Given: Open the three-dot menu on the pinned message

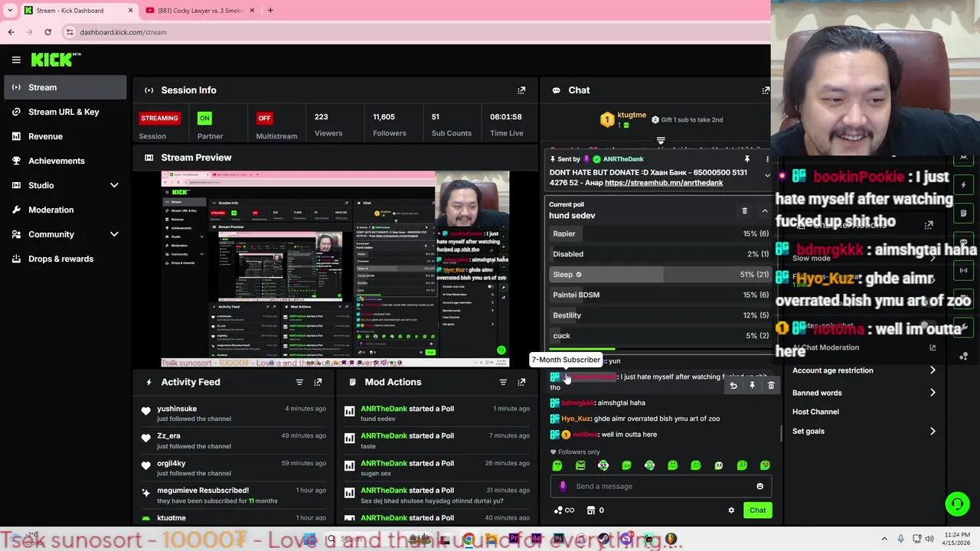Looking at the screenshot, I should coord(767,159).
